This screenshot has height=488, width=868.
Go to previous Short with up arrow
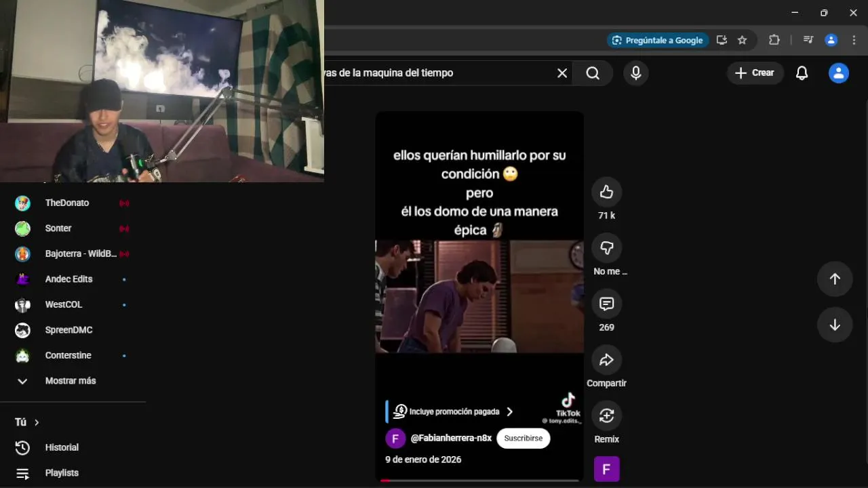coord(835,279)
